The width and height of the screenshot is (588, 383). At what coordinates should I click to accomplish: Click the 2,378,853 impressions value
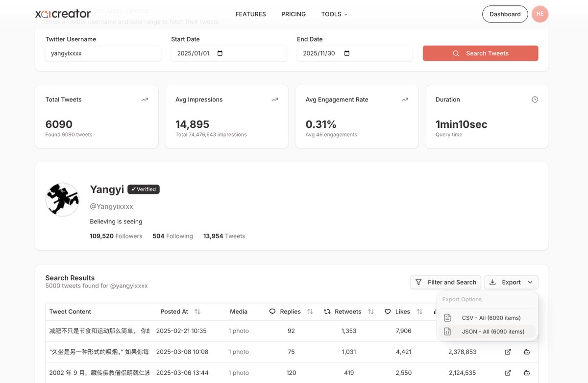click(x=462, y=352)
